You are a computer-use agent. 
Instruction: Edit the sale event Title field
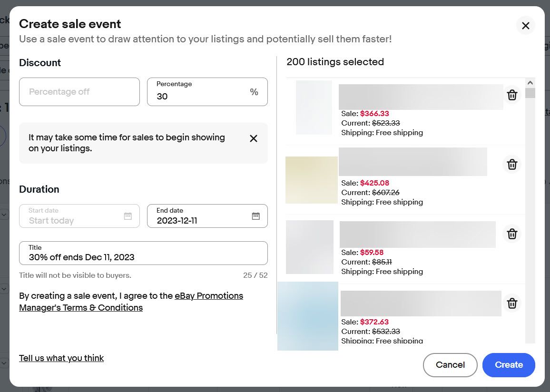pyautogui.click(x=144, y=253)
